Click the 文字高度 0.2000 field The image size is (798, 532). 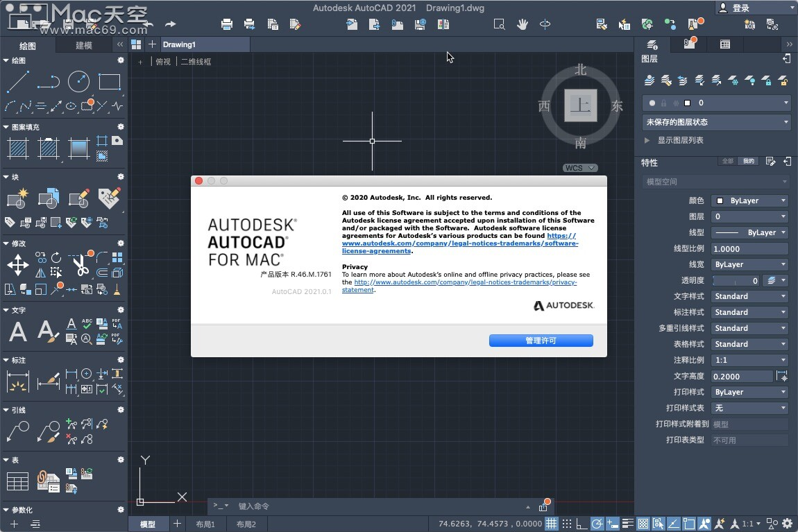(742, 376)
